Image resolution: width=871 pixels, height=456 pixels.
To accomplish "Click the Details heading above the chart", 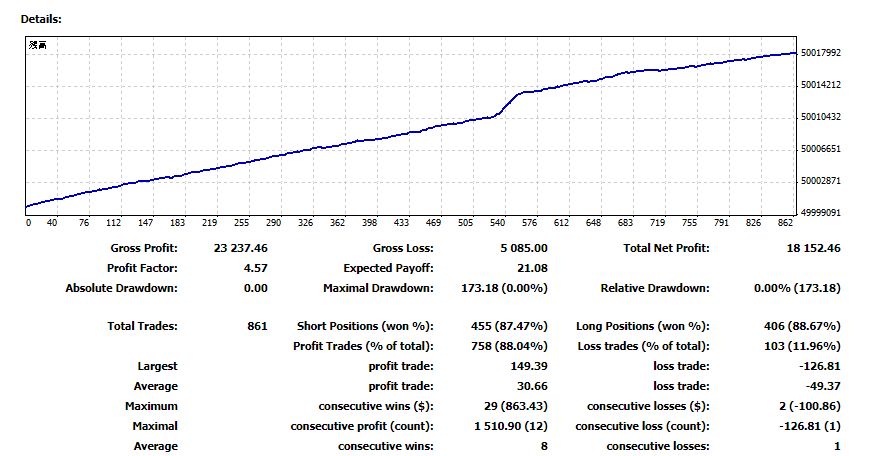I will [41, 19].
